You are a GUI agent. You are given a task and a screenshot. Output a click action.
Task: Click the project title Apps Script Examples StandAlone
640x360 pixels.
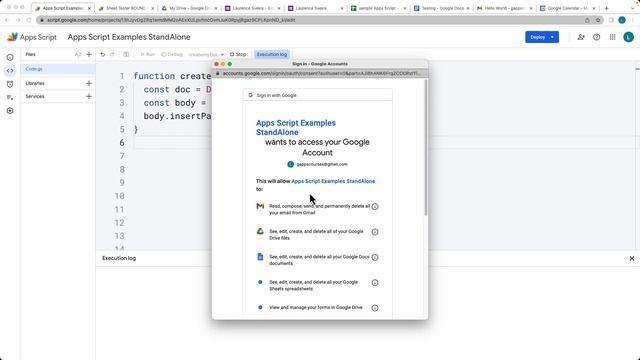coord(129,37)
